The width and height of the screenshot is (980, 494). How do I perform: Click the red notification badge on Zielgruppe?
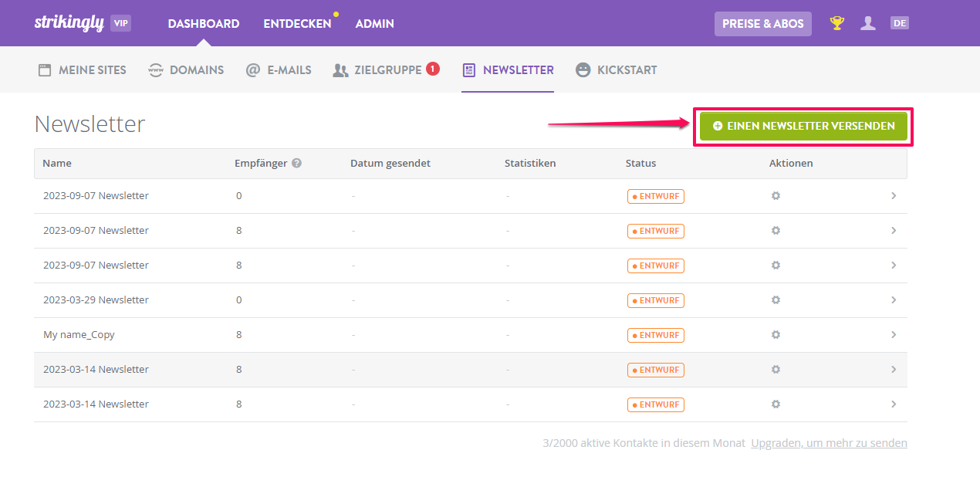coord(433,69)
